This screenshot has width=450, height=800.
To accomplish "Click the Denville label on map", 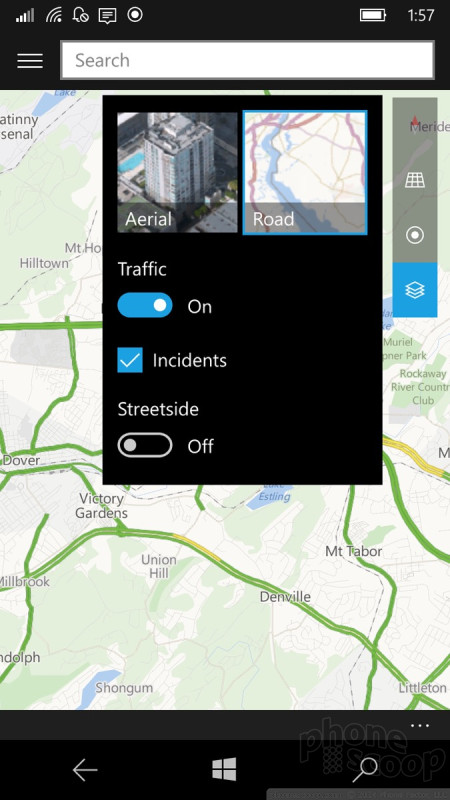I will 285,596.
